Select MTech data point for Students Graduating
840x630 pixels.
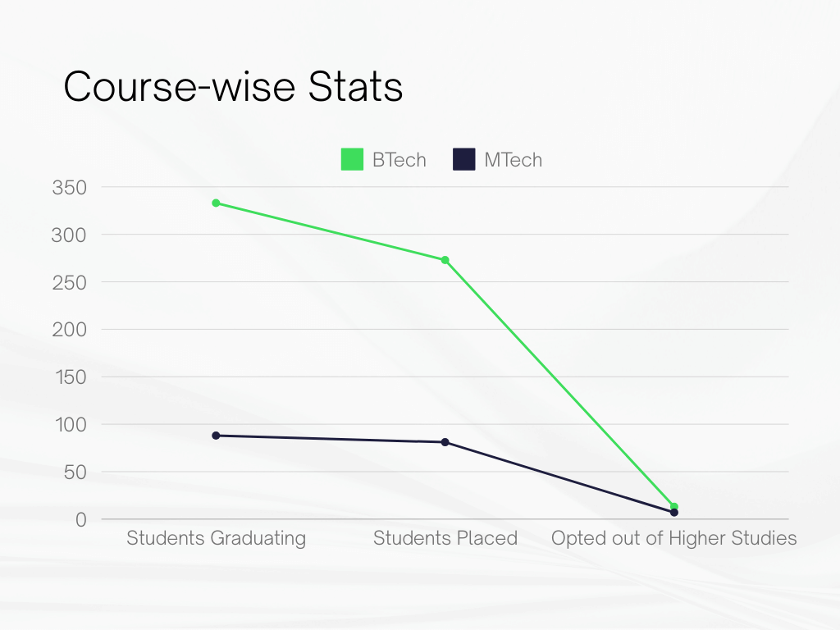pyautogui.click(x=216, y=436)
